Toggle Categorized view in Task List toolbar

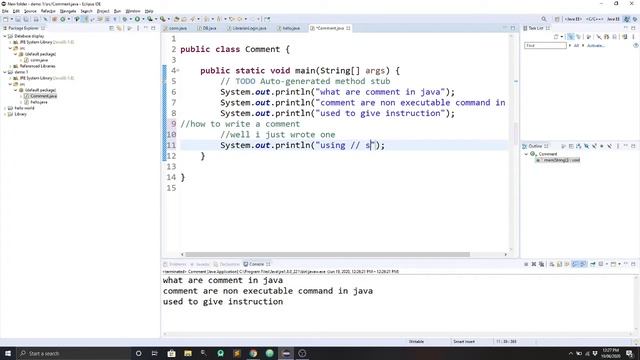(571, 37)
